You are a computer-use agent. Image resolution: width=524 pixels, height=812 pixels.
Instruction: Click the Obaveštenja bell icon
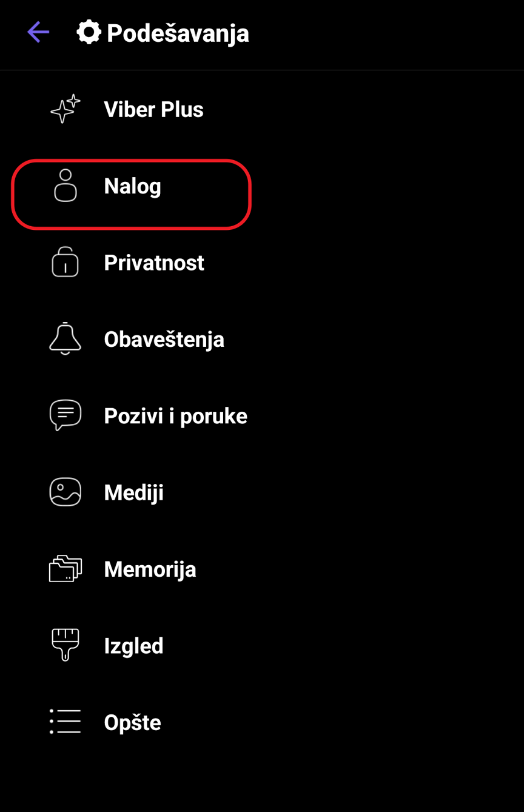click(65, 339)
